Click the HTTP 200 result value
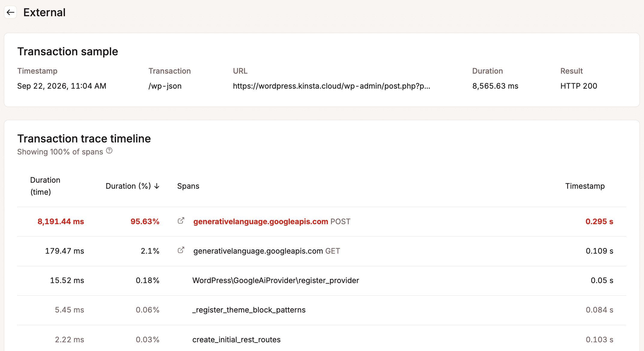 pos(579,86)
